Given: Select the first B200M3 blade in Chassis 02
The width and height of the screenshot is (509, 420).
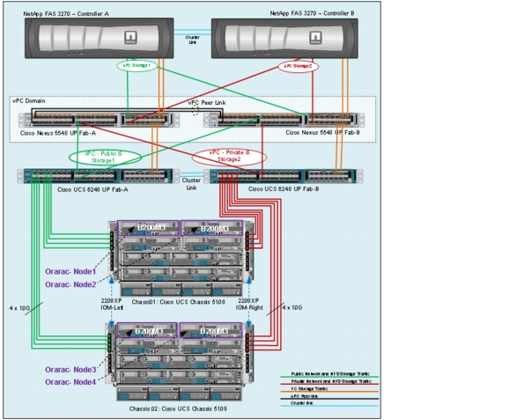Looking at the screenshot, I should click(147, 330).
